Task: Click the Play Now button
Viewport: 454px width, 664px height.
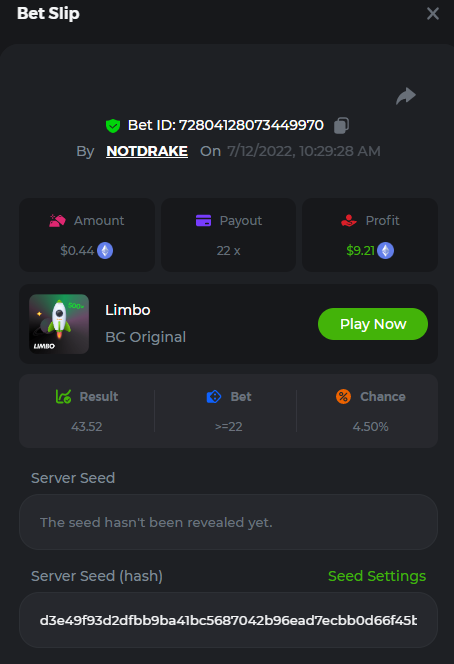Action: [373, 324]
